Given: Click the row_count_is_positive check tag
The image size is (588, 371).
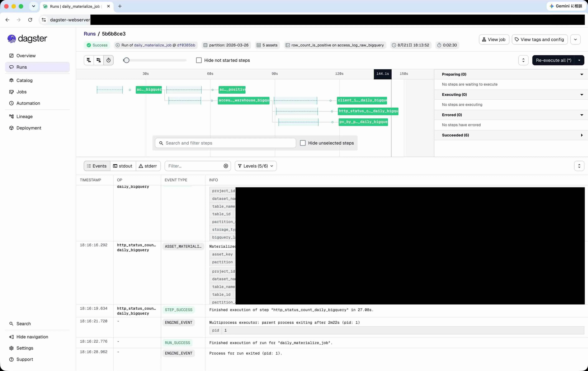Looking at the screenshot, I should 335,45.
